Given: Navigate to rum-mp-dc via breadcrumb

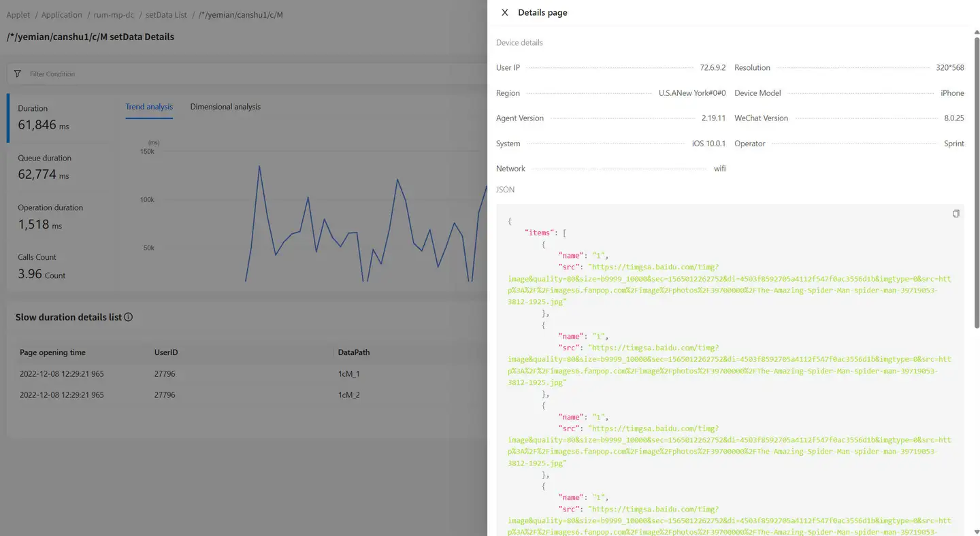Looking at the screenshot, I should (x=113, y=14).
